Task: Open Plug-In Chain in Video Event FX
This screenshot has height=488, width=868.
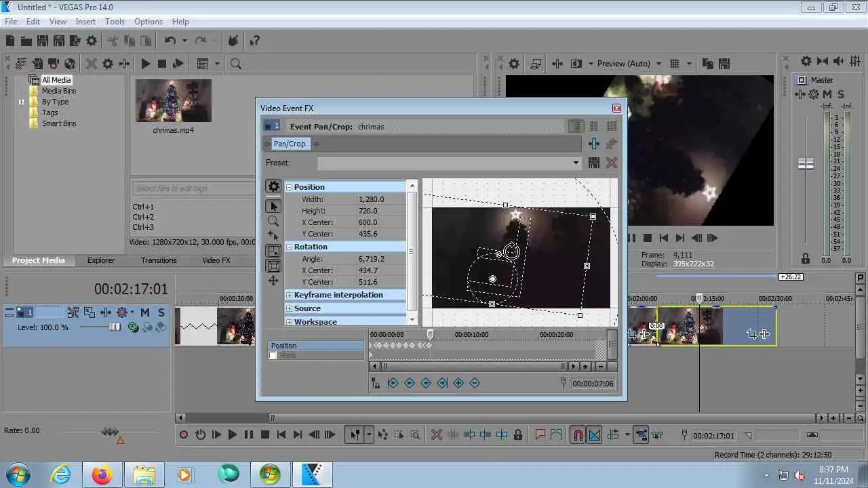Action: point(594,144)
